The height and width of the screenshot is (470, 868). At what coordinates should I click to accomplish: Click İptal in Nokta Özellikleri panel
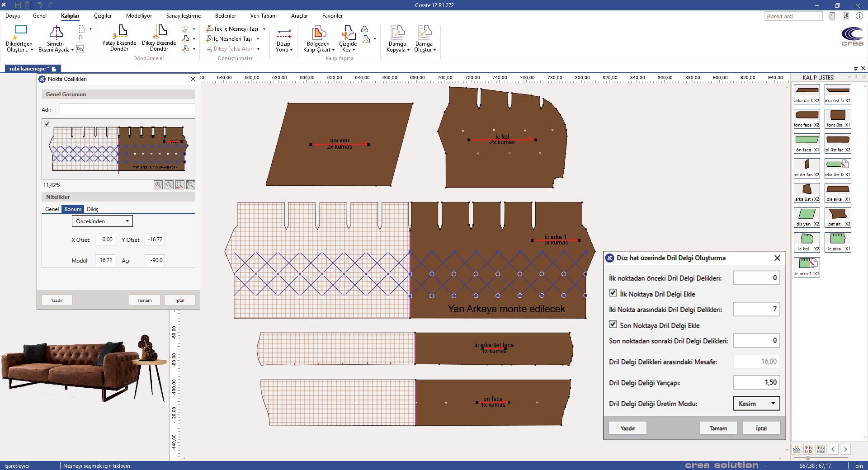click(x=180, y=300)
